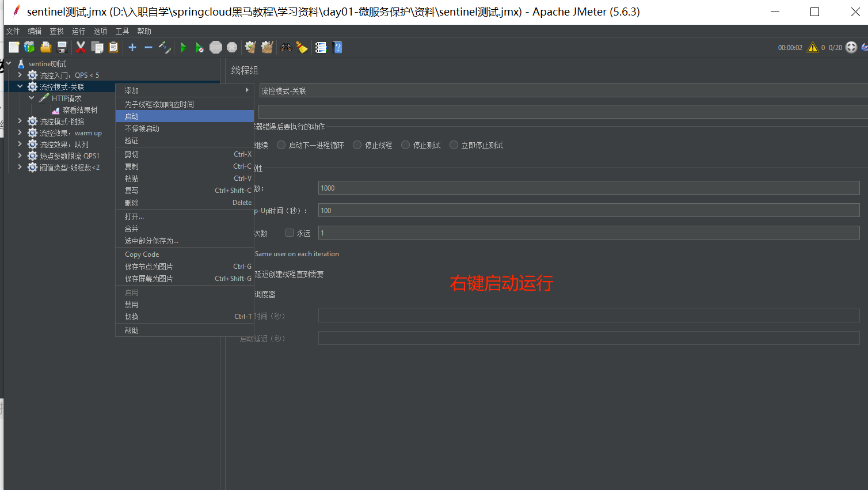Viewport: 868px width, 490px height.
Task: Collapse the sentinel测试 root node
Action: [x=9, y=63]
